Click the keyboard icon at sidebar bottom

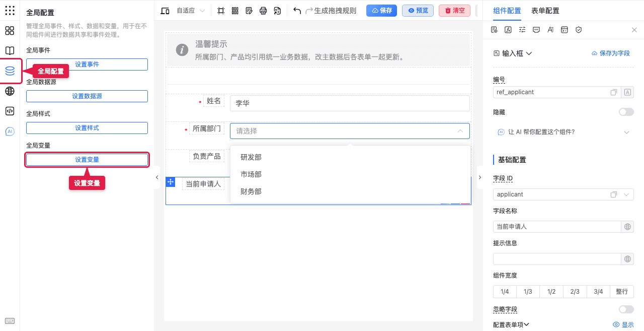coord(10,321)
